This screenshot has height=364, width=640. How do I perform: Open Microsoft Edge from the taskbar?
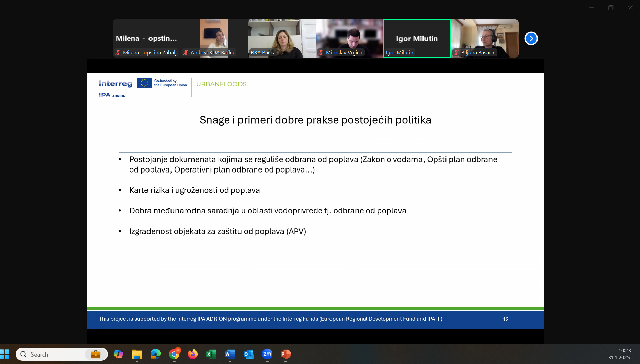[x=155, y=354]
